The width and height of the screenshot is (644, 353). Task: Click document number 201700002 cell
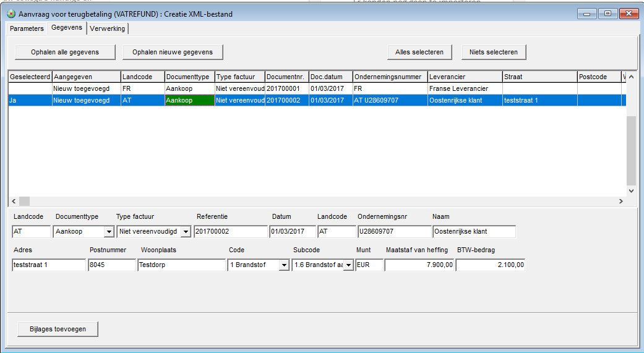(x=286, y=100)
